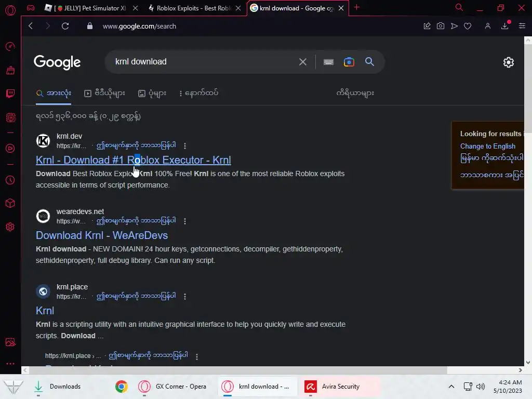Open Easy Setup menu icon
The image size is (532, 399).
point(522,26)
